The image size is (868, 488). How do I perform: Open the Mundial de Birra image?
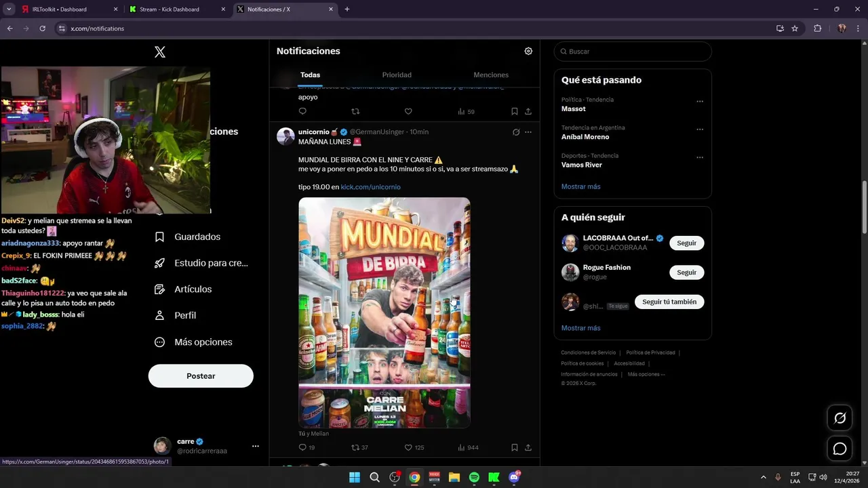point(384,312)
